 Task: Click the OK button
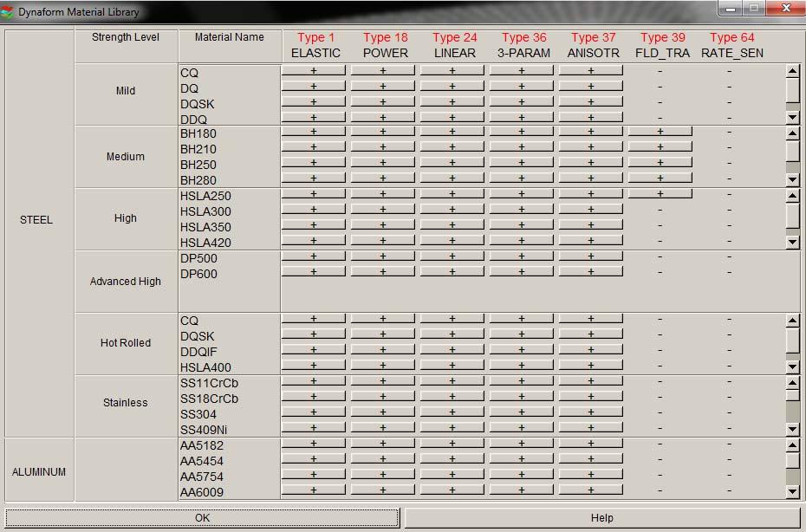click(x=202, y=517)
